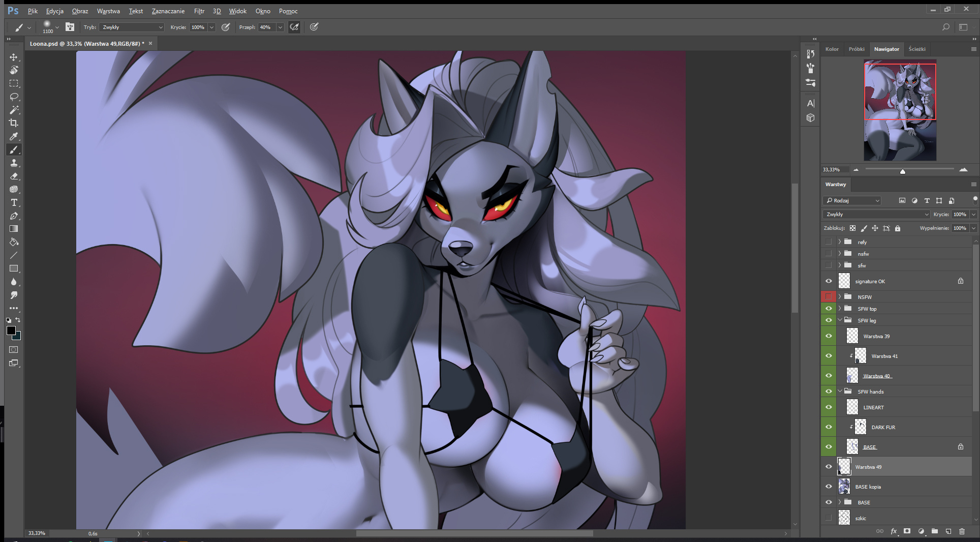The image size is (980, 542).
Task: Switch to the Kolor tab
Action: [x=832, y=49]
